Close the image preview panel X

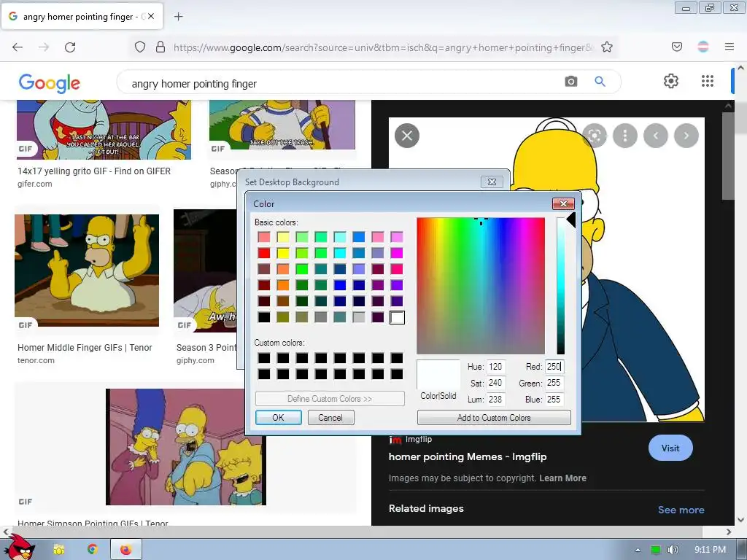click(407, 136)
